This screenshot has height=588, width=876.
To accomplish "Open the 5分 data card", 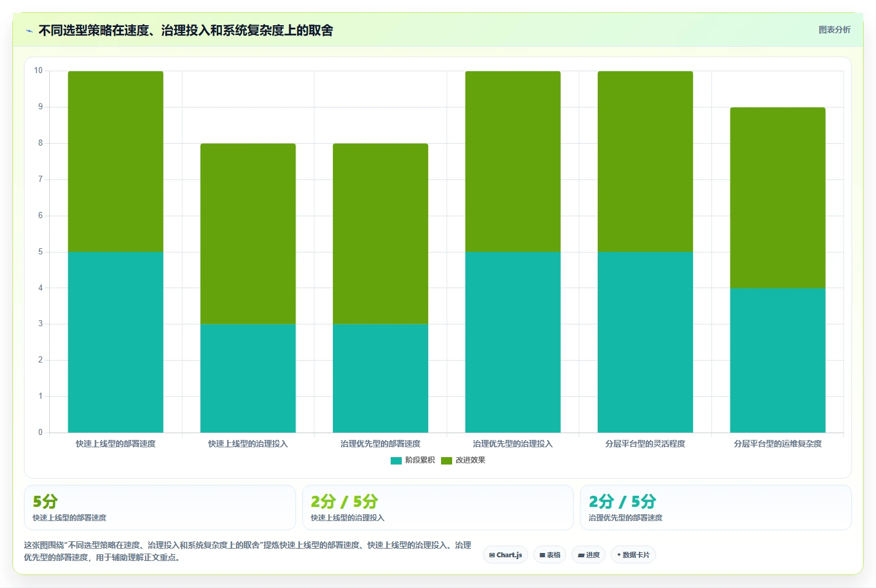I will pos(160,508).
